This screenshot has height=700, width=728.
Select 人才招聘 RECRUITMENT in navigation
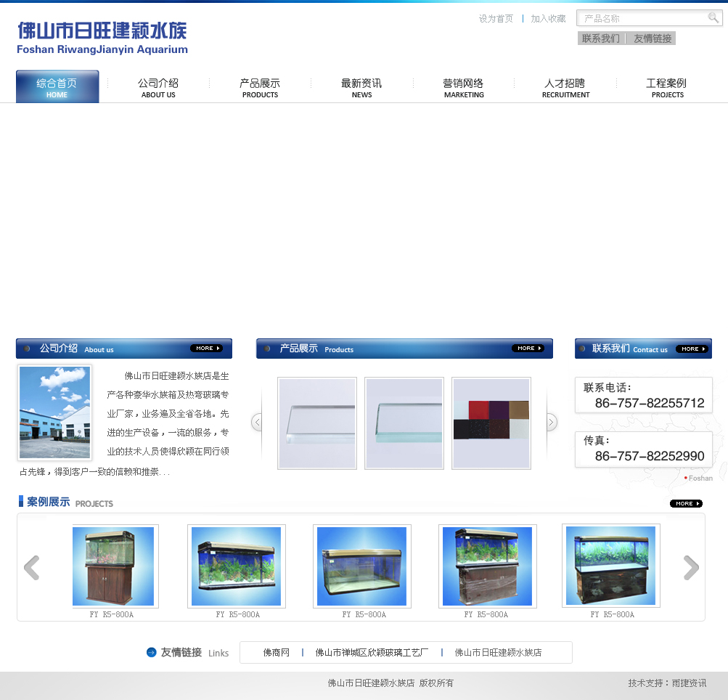(x=565, y=87)
